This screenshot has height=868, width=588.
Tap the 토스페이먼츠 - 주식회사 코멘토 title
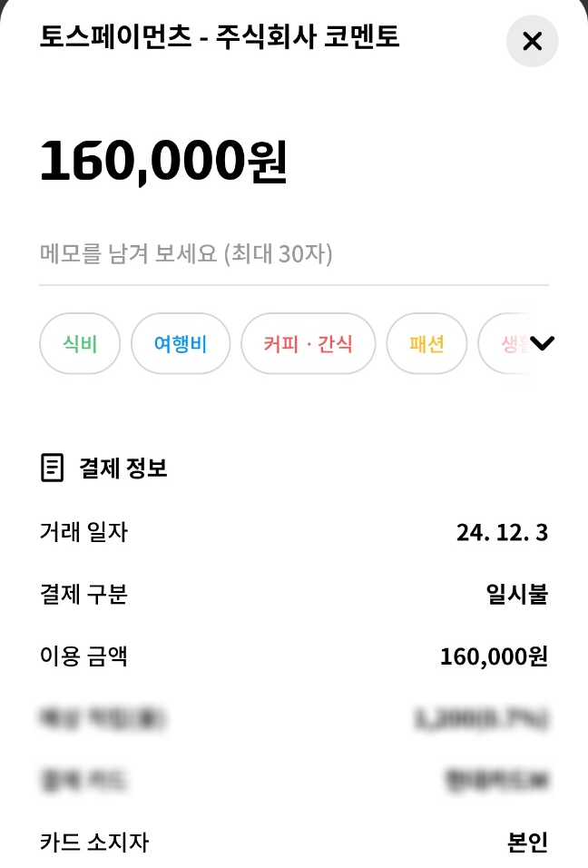220,38
